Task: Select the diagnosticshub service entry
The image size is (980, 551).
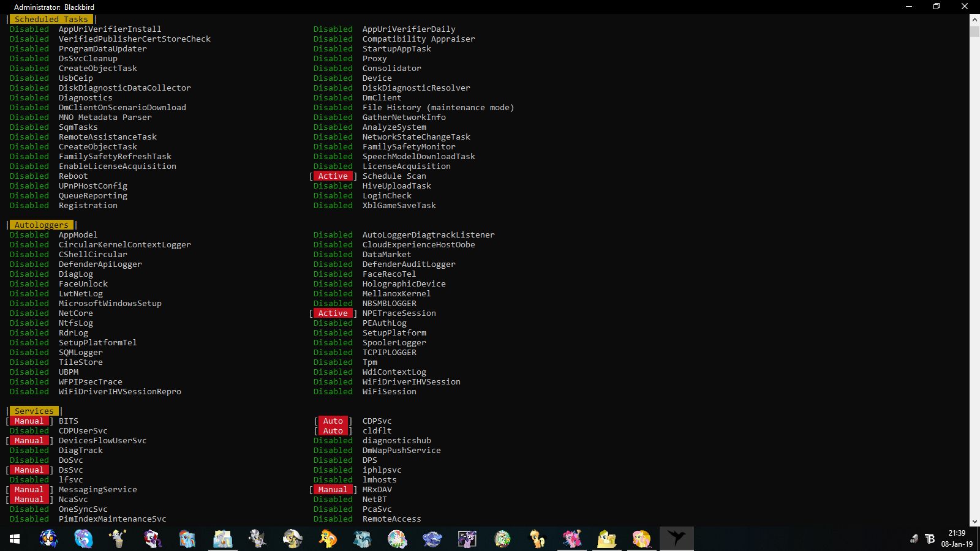Action: (x=397, y=440)
